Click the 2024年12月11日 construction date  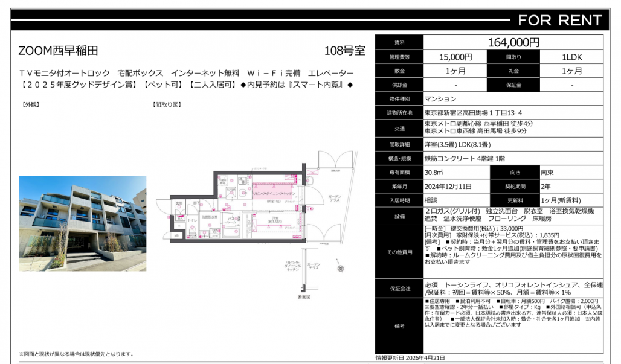click(448, 187)
